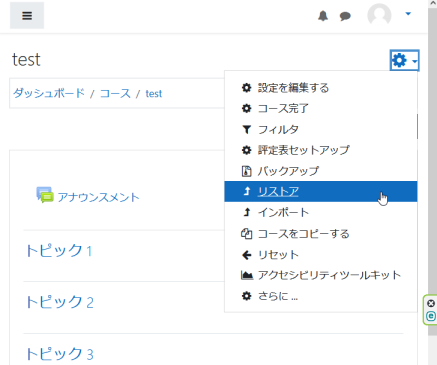Viewport: 437px width, 365px height.
Task: Click the gear icon beside さらに ...
Action: (246, 296)
